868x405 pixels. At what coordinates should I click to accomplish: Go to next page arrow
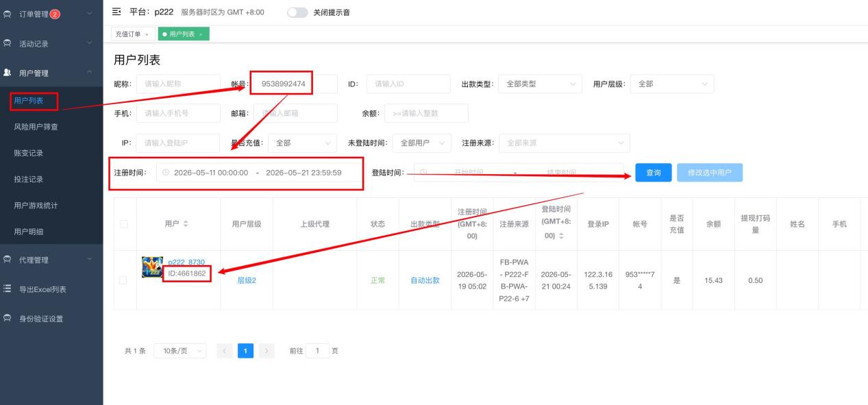266,350
